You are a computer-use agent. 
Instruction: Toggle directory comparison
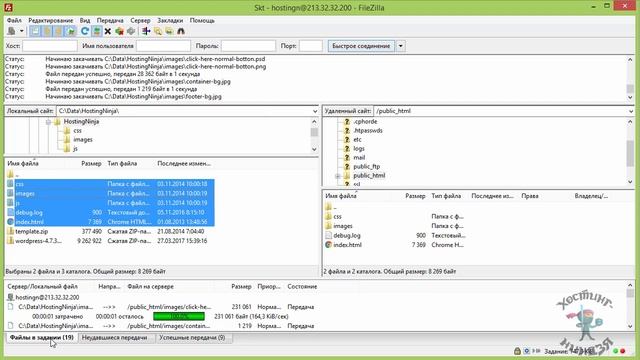coord(158,31)
